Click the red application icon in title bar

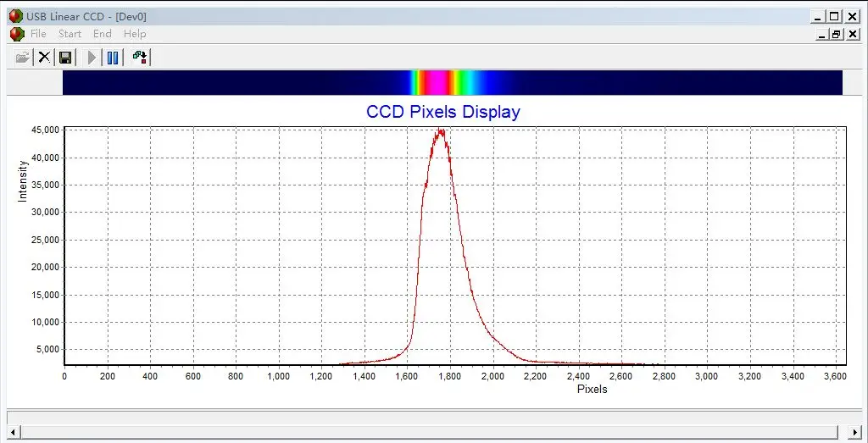[15, 17]
